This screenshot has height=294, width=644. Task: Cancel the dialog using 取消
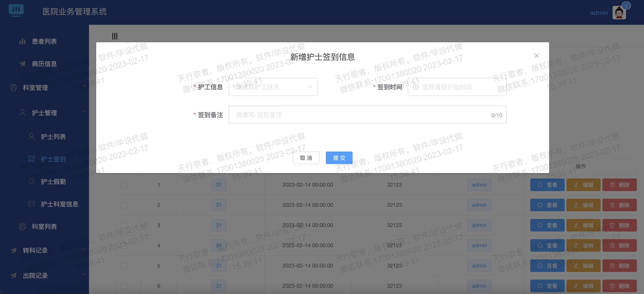(x=306, y=158)
